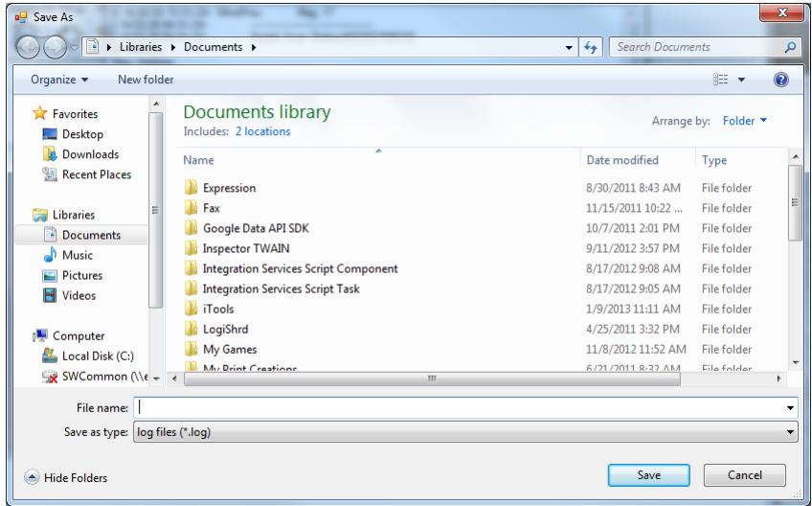This screenshot has width=812, height=506.
Task: Click the 2 locations link
Action: (x=262, y=131)
